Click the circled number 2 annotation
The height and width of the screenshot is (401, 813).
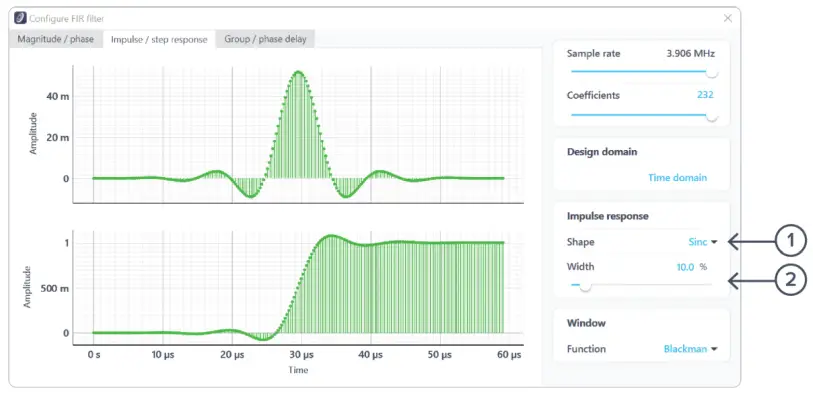[x=790, y=281]
